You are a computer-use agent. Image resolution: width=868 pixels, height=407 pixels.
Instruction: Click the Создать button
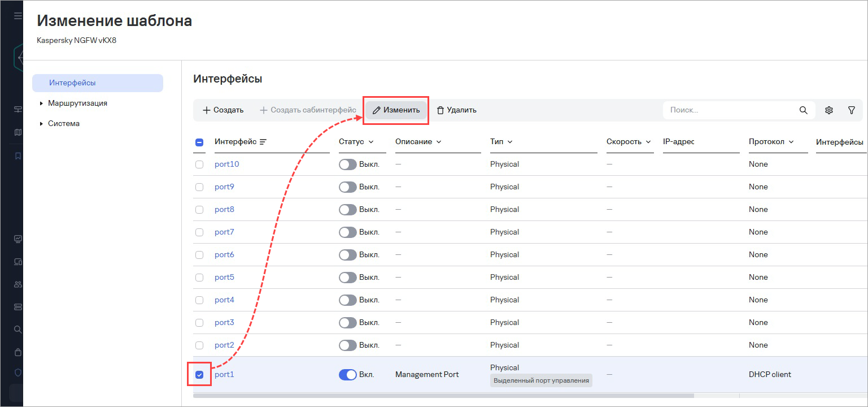223,110
